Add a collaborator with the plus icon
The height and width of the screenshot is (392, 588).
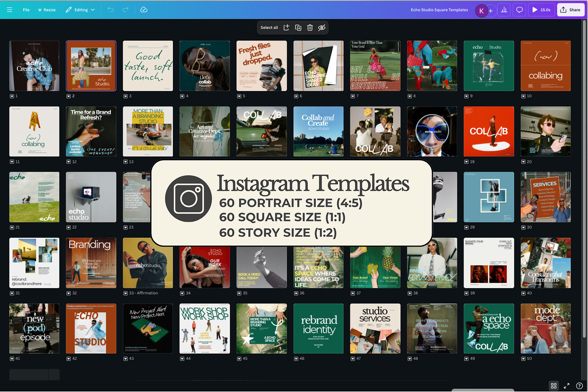[x=491, y=10]
